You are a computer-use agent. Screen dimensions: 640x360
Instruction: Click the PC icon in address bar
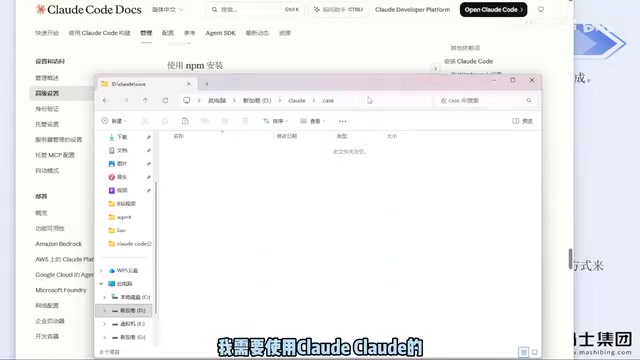[187, 100]
